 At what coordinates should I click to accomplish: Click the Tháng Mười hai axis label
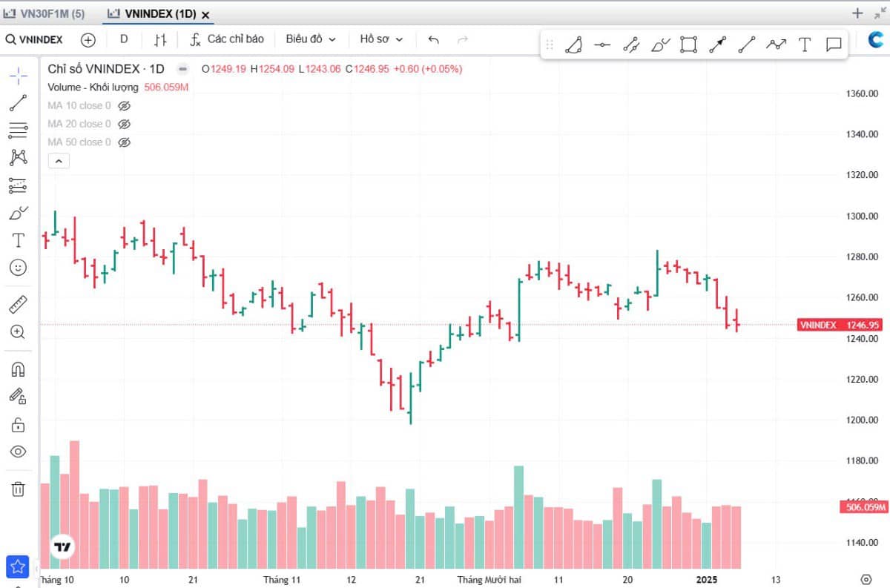[x=489, y=579]
